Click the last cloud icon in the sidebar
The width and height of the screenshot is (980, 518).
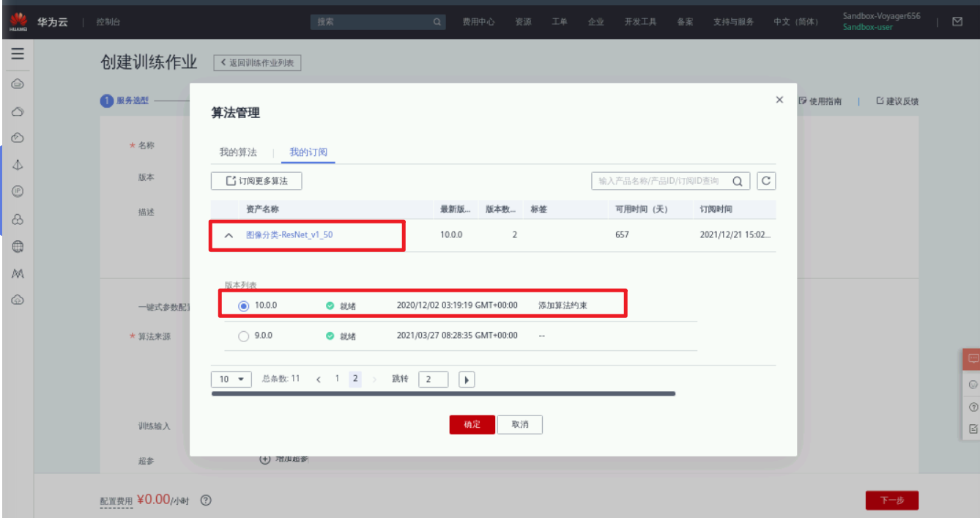click(x=18, y=300)
